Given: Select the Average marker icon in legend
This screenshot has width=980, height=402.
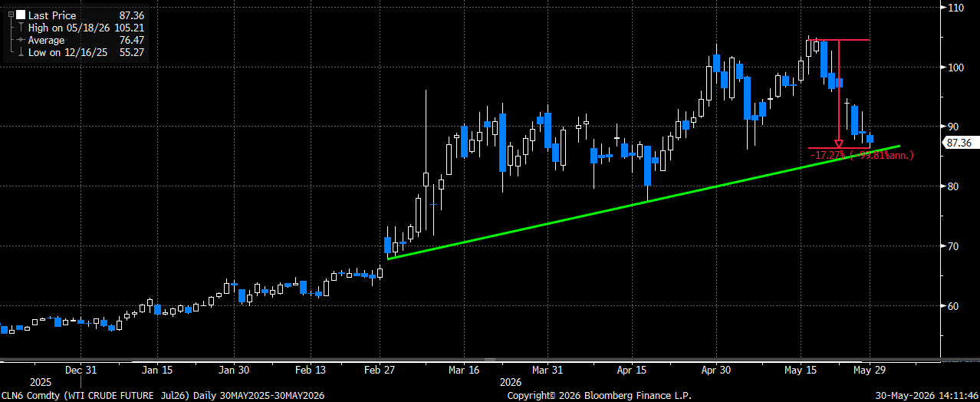Looking at the screenshot, I should coord(20,40).
